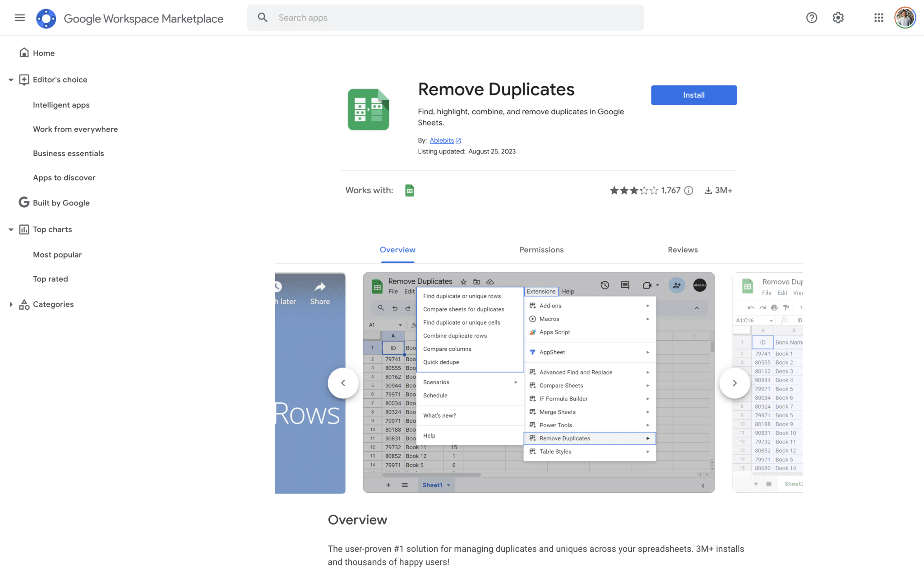Image resolution: width=924 pixels, height=578 pixels.
Task: Open Work from everywhere category
Action: tap(75, 129)
